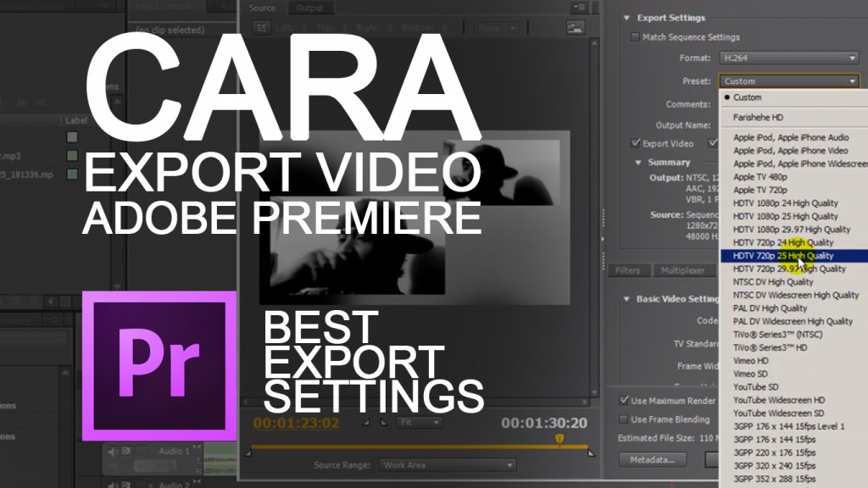Choose the Vimeo HD preset
The height and width of the screenshot is (488, 868).
[794, 361]
